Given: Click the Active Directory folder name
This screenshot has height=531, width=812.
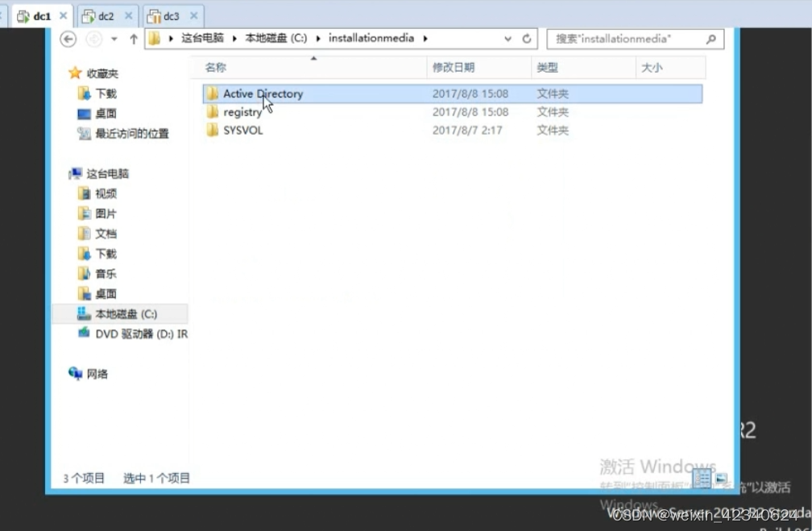Looking at the screenshot, I should [x=263, y=93].
